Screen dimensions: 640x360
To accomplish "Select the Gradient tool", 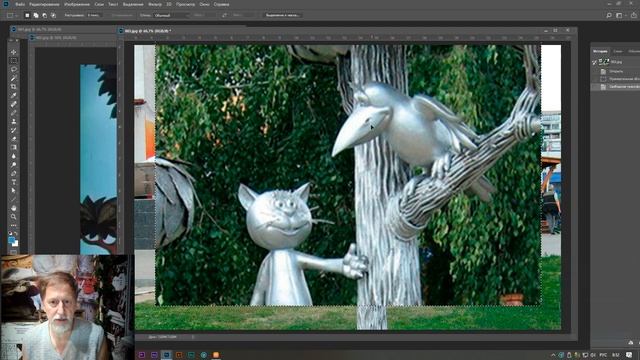I will pos(13,147).
